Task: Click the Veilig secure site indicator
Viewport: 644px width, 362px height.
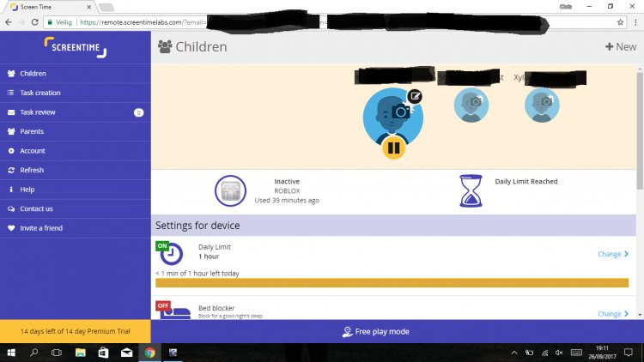Action: (x=59, y=22)
